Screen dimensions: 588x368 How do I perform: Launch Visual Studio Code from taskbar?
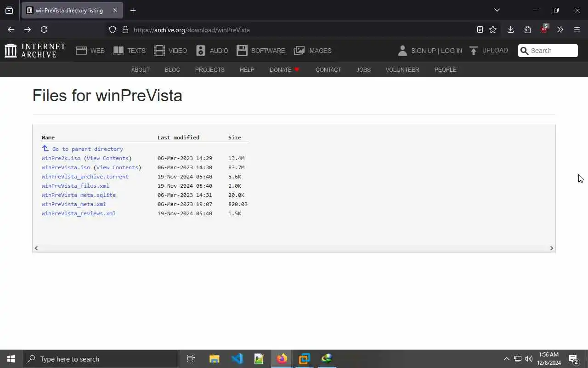tap(237, 359)
